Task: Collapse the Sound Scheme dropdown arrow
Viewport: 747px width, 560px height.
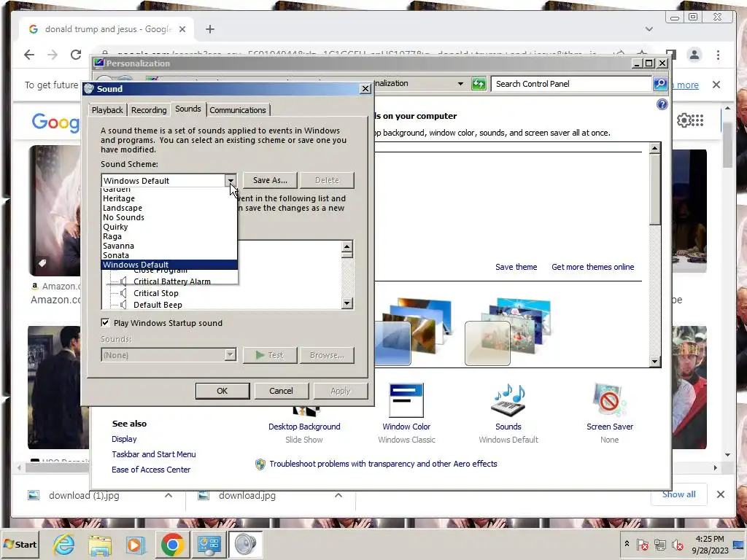Action: coord(231,181)
